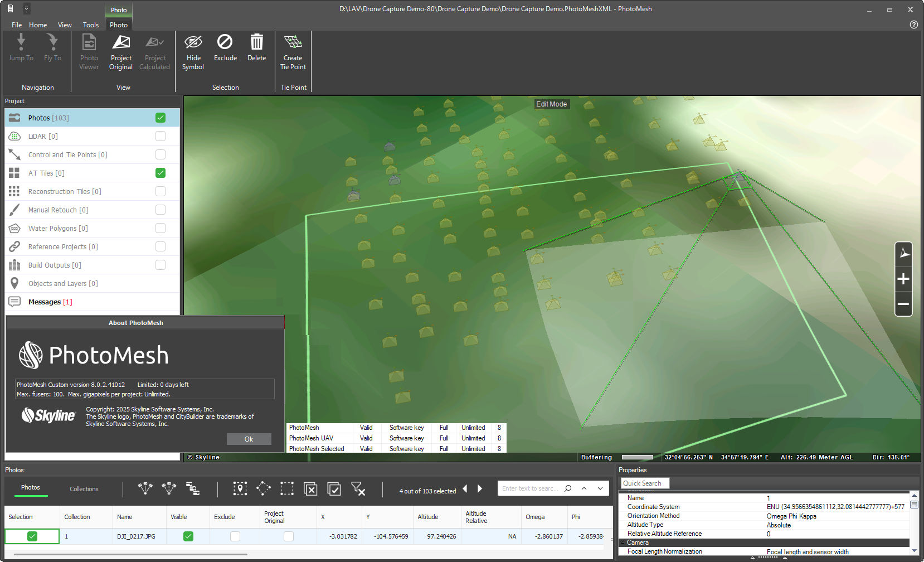The image size is (924, 562).
Task: Activate the Fly To navigation tool
Action: coord(52,51)
